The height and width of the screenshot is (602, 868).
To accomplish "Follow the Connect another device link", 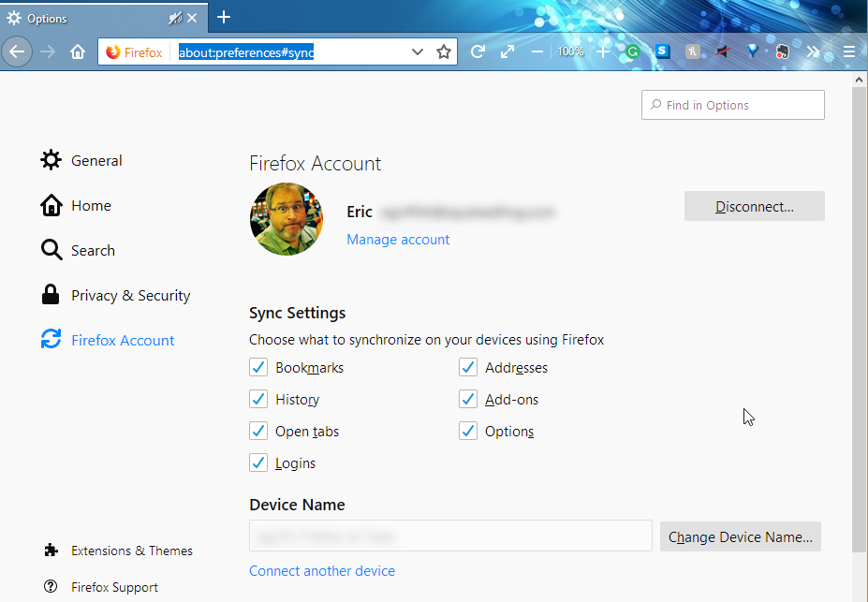I will tap(322, 571).
